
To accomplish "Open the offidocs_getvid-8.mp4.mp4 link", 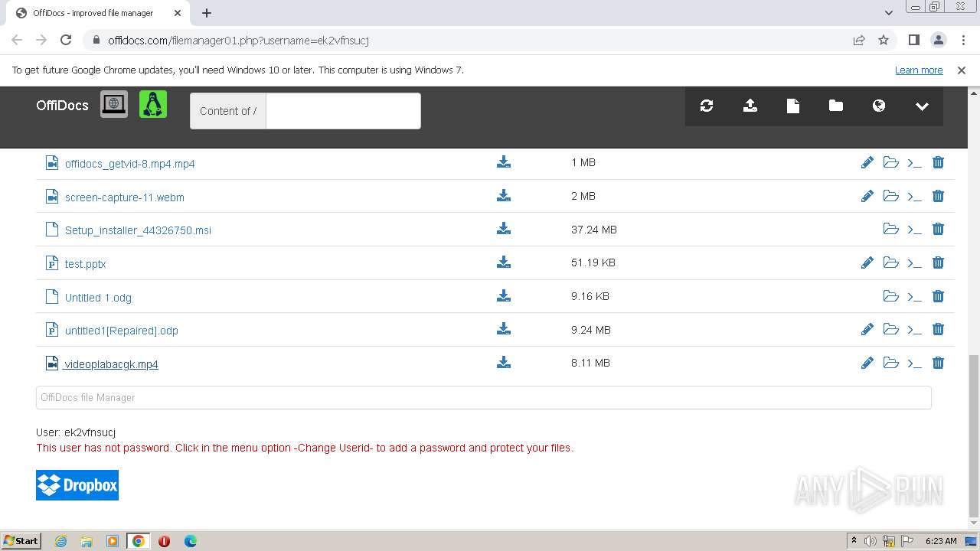I will [129, 164].
